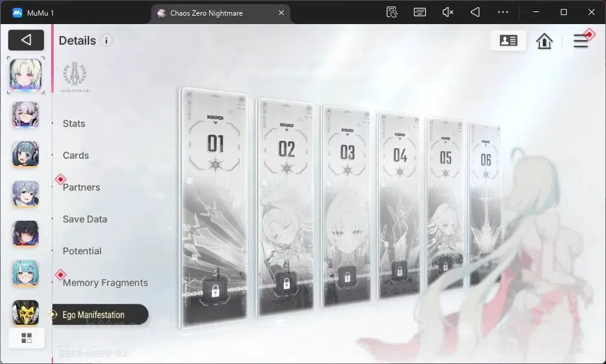Select the dark-haired character portrait
Viewport: 606px width, 364px height.
[25, 233]
